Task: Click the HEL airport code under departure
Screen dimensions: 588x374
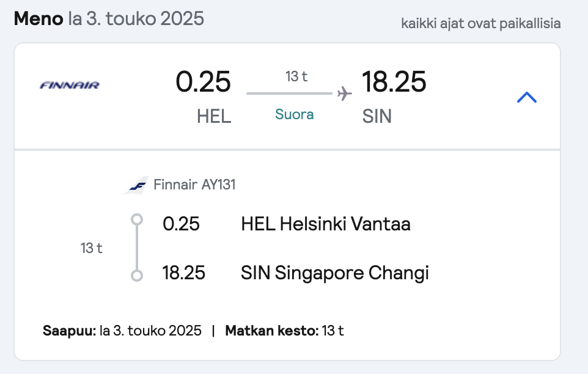Action: (214, 116)
